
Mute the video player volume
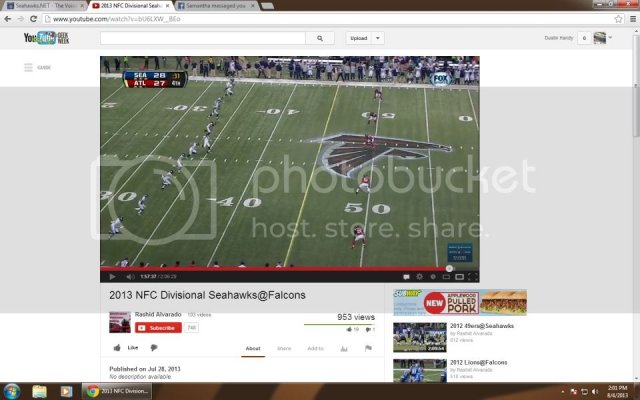pyautogui.click(x=130, y=277)
